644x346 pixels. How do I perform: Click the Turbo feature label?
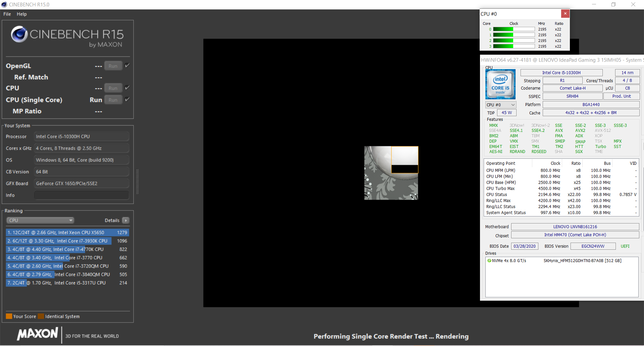click(x=600, y=147)
